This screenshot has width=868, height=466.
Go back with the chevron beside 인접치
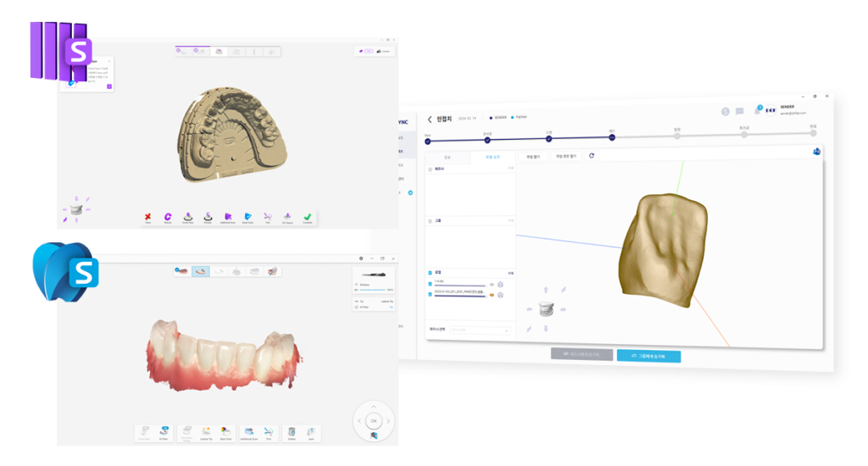430,119
